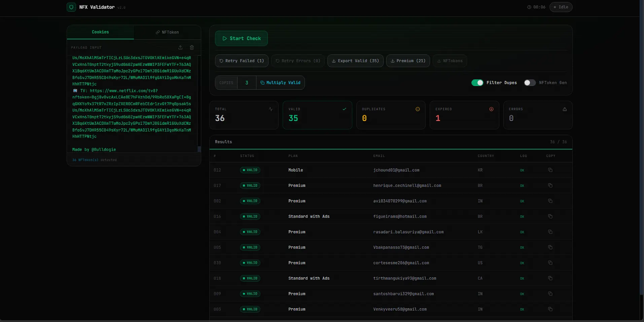
Task: Click the activity icon in Total card
Action: click(x=271, y=109)
